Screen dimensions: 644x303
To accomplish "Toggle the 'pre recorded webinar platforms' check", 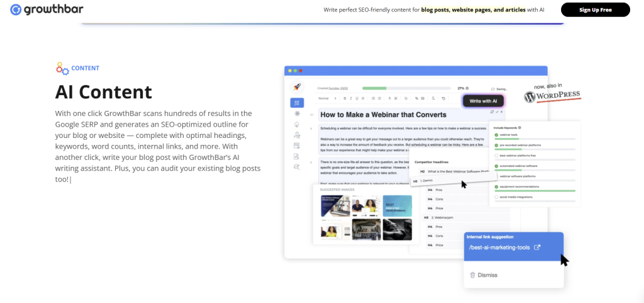I will tap(496, 145).
